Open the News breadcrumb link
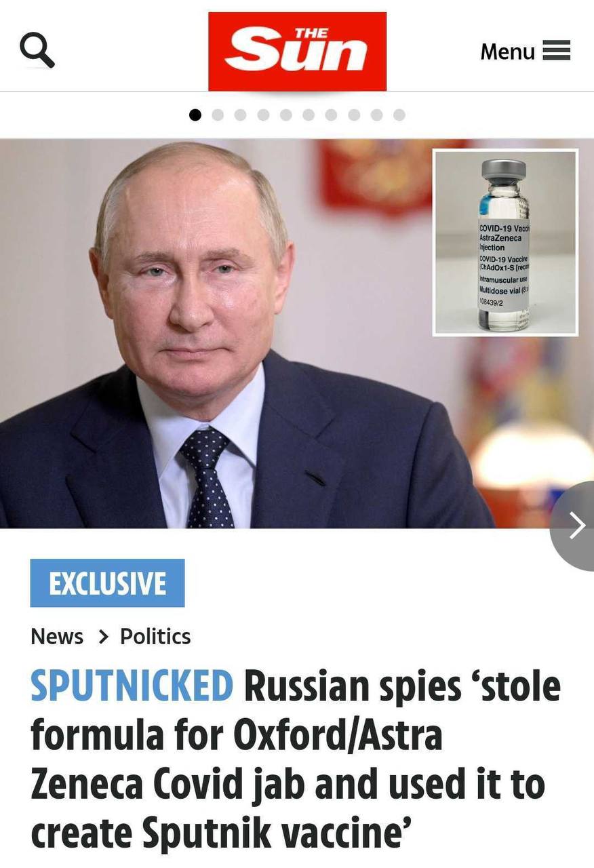 [x=57, y=637]
